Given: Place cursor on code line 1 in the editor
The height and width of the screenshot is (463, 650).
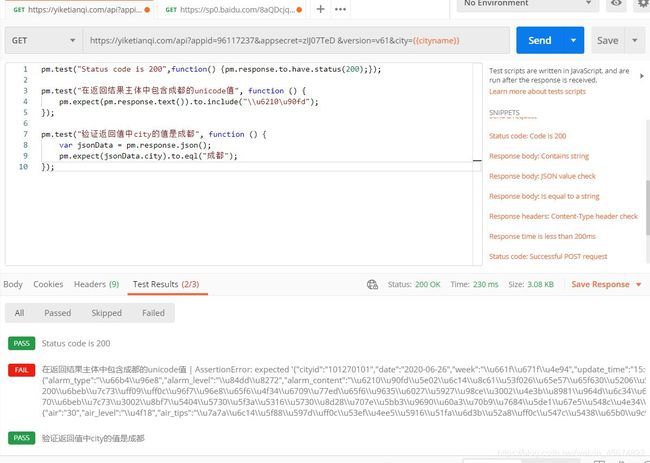Looking at the screenshot, I should point(211,69).
